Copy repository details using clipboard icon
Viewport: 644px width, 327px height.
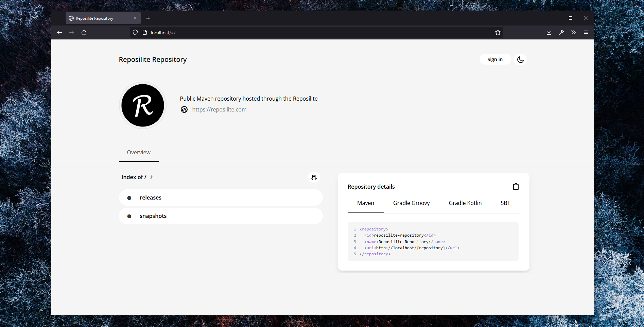[516, 186]
